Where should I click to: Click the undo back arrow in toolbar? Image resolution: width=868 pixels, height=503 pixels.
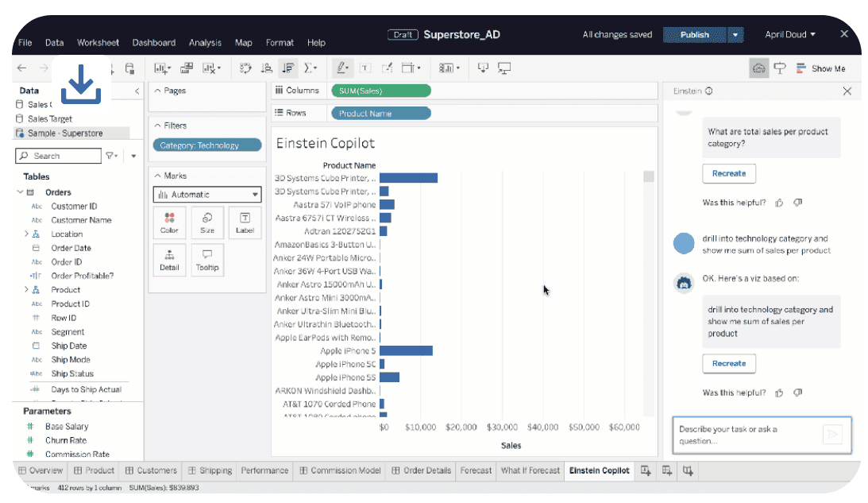coord(21,68)
